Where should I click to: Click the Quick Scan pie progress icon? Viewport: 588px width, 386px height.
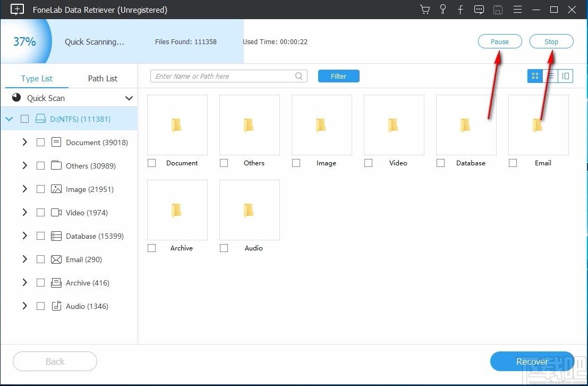click(x=16, y=98)
